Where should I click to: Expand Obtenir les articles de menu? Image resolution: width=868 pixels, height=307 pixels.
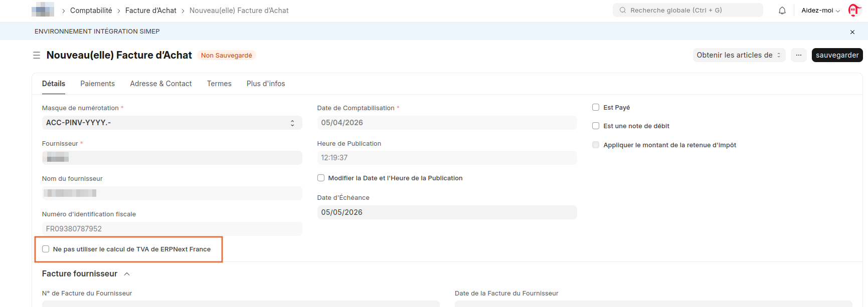[739, 55]
